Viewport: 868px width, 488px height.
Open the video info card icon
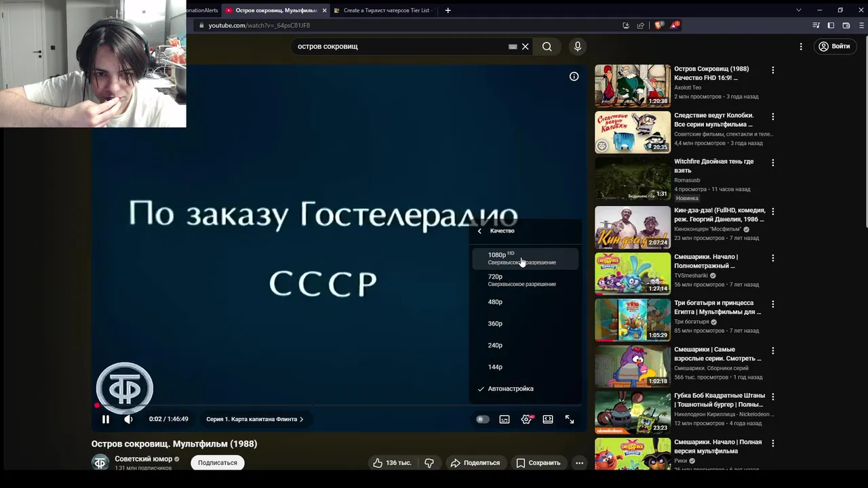[x=574, y=77]
